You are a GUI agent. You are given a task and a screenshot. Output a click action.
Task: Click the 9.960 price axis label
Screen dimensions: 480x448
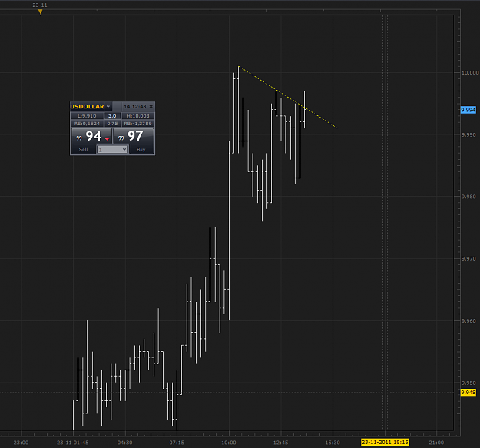tap(468, 321)
